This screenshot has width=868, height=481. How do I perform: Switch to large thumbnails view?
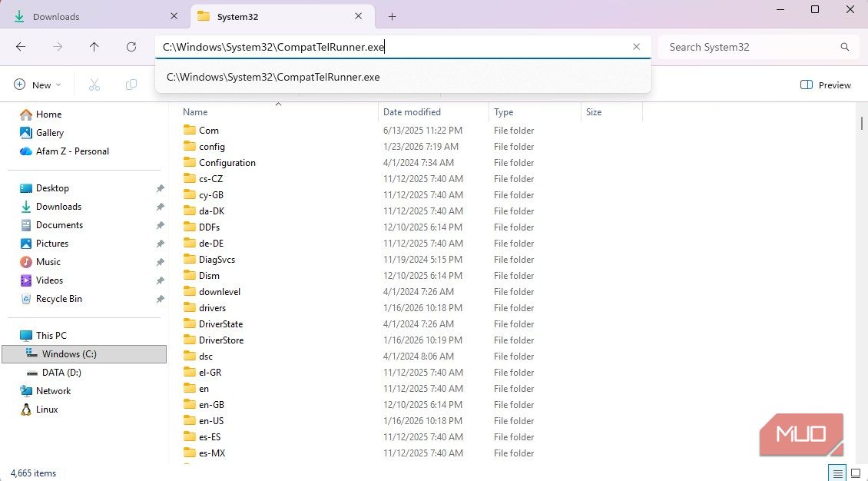[x=856, y=473]
